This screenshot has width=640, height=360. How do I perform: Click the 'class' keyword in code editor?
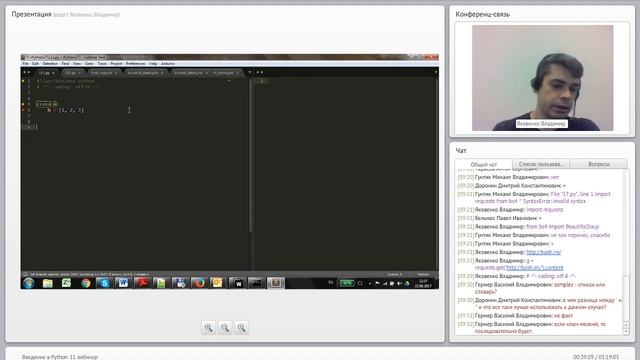[x=43, y=104]
